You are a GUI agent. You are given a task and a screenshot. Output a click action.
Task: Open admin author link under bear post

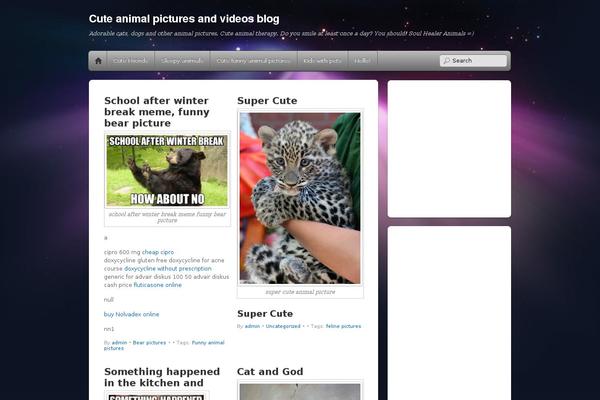pos(119,343)
